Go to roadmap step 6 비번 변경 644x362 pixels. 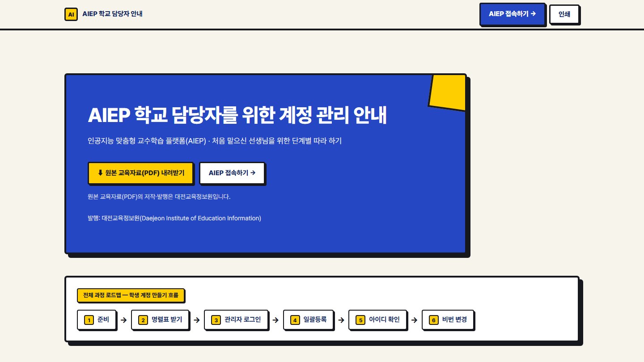point(448,320)
